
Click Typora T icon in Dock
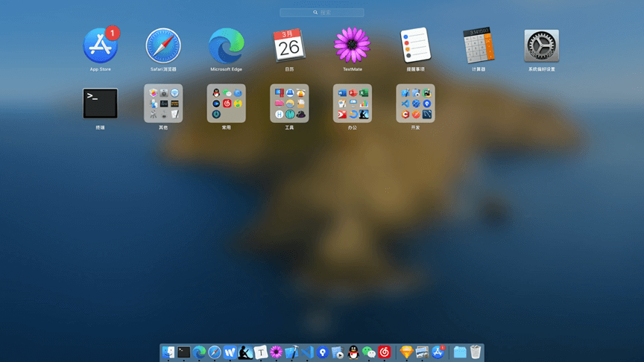261,352
